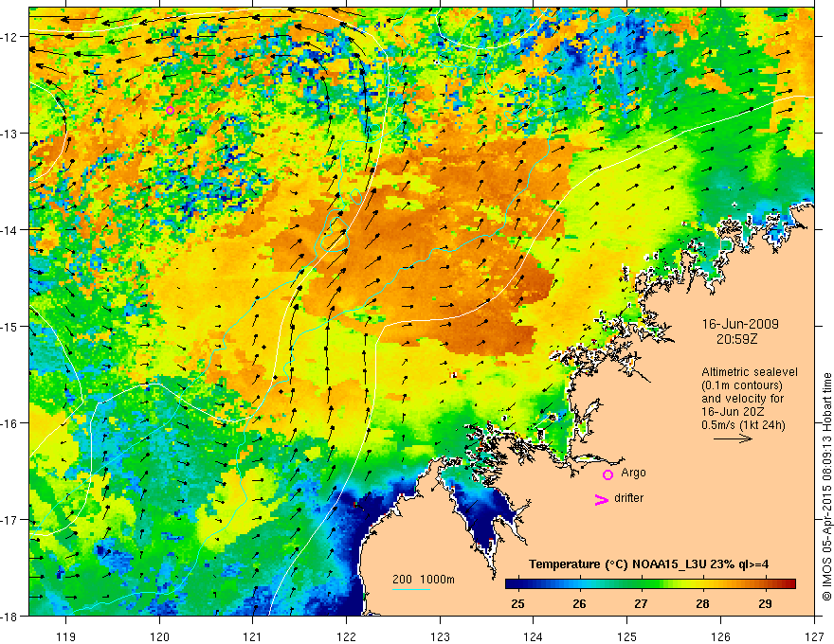Click the '121' longitude axis label

click(253, 636)
